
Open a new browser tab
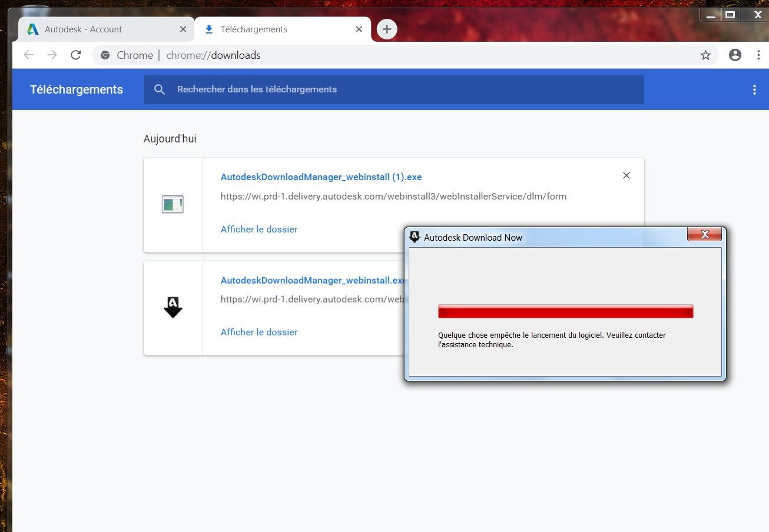(387, 29)
